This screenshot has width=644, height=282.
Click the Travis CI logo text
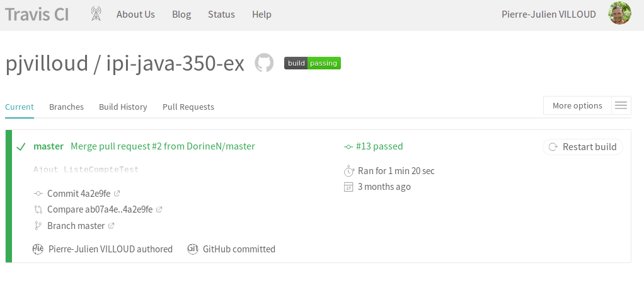click(x=37, y=15)
